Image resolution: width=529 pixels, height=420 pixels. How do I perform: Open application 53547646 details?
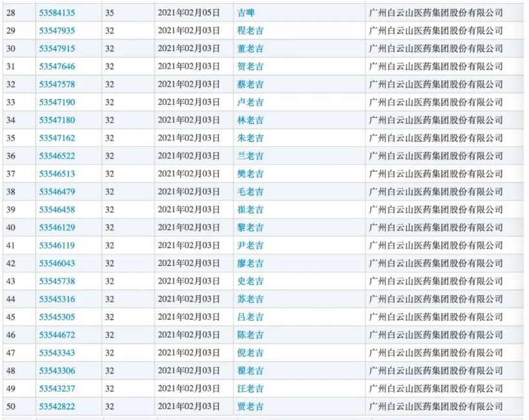click(x=57, y=67)
